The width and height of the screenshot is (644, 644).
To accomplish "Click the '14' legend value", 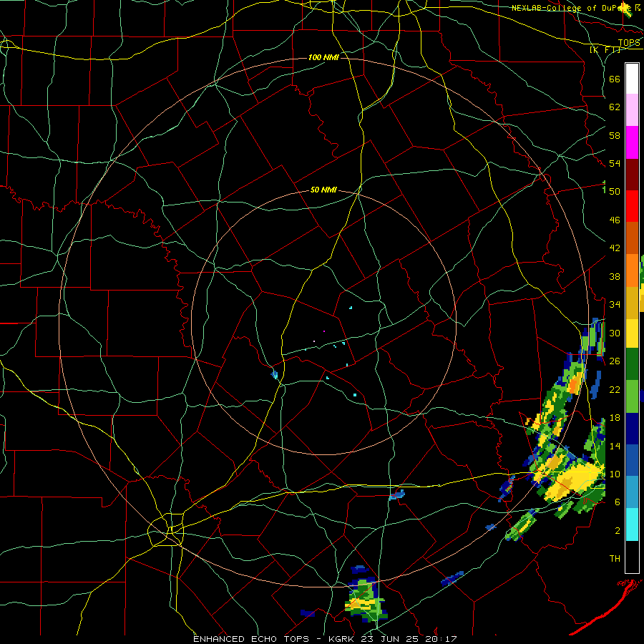I will pyautogui.click(x=615, y=446).
